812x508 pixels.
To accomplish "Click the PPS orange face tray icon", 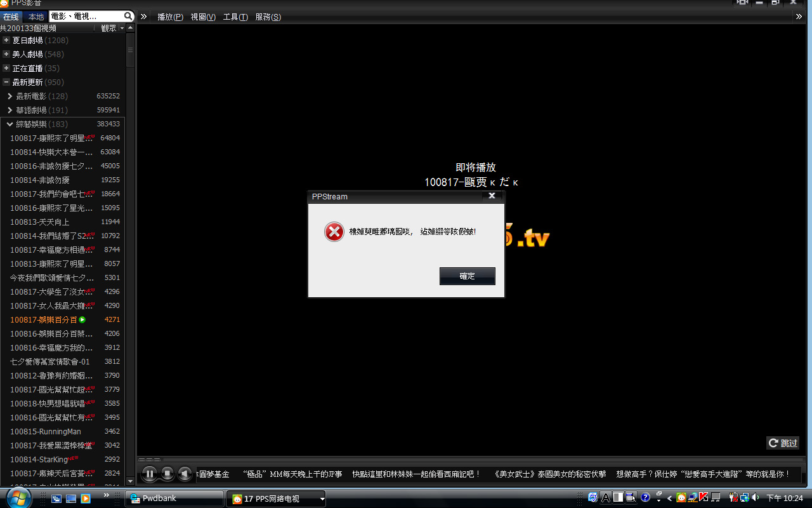I will [681, 498].
